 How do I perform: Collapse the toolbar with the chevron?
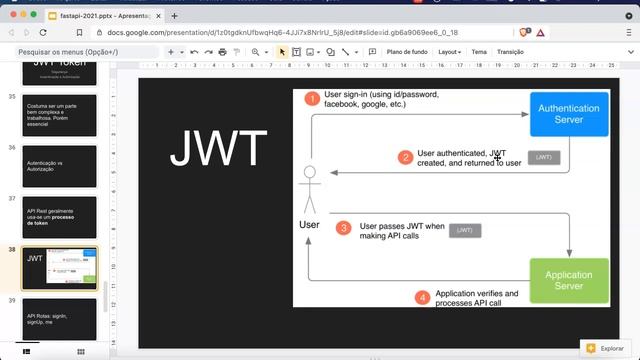631,52
